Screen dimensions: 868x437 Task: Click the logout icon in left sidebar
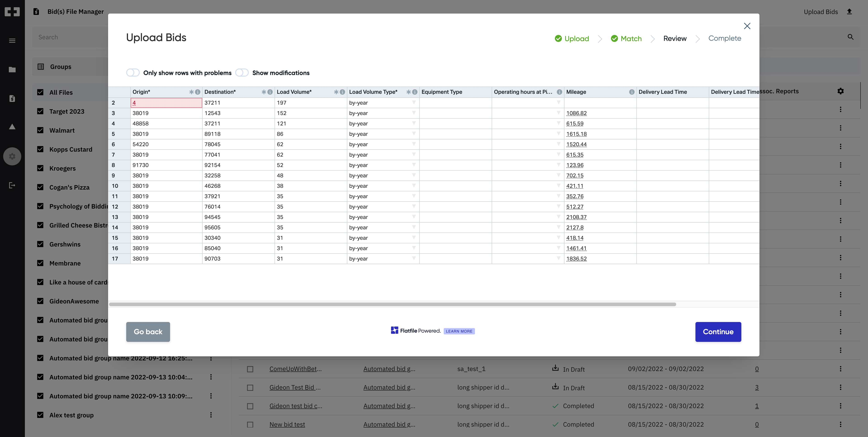click(12, 185)
